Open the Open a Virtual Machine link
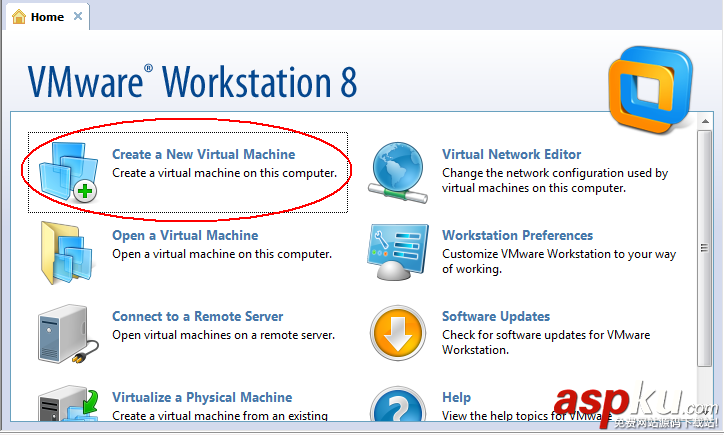This screenshot has width=724, height=435. click(x=185, y=235)
